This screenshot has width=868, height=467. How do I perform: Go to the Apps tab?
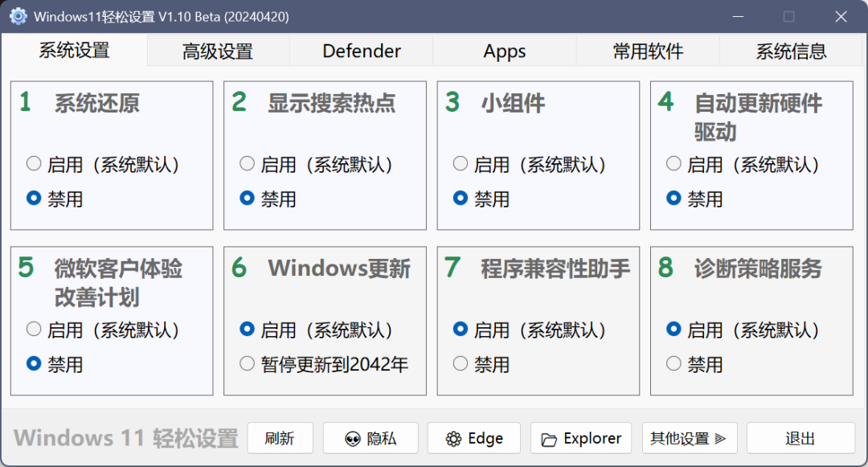click(505, 52)
